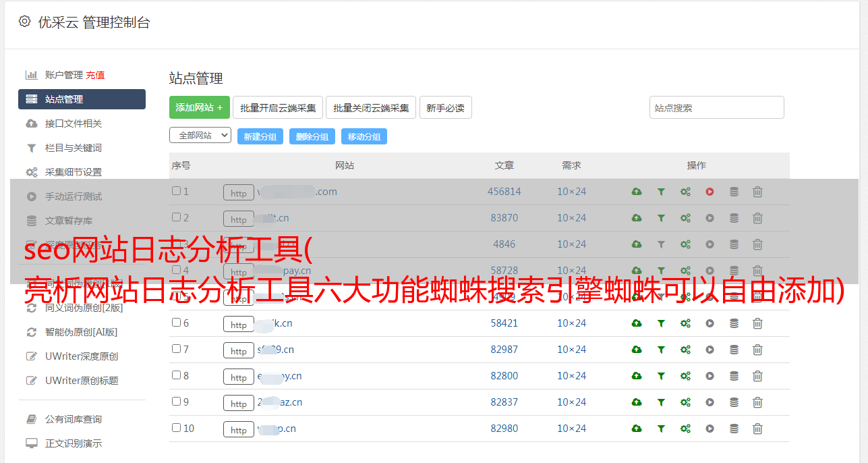Click cloud upload icon in row 6
Image resolution: width=868 pixels, height=463 pixels.
(x=636, y=323)
